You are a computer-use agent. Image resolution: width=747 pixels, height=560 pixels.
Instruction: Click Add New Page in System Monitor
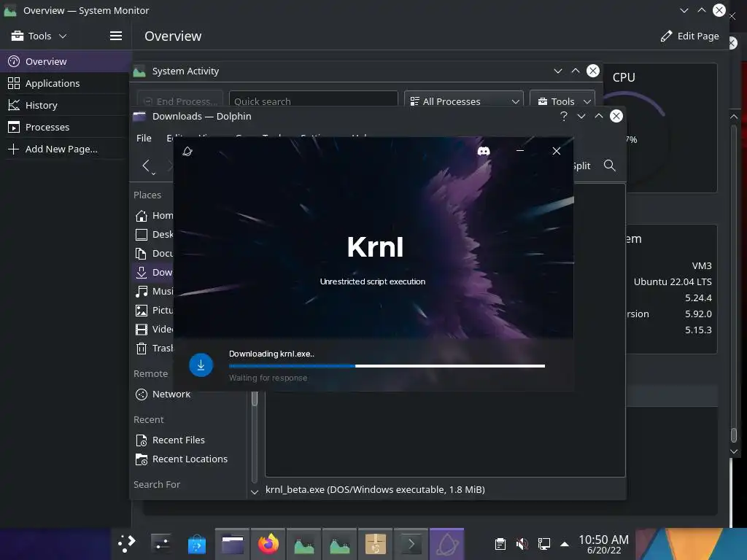point(66,149)
